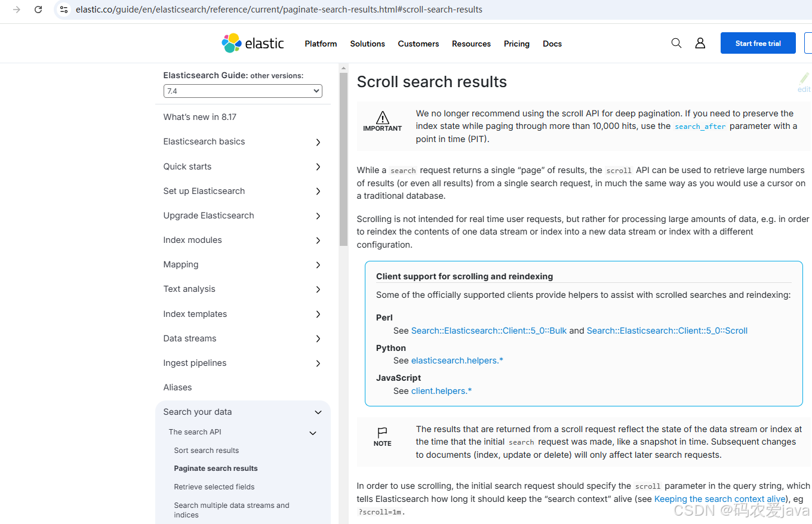Expand Index templates chevron
The width and height of the screenshot is (812, 524).
(x=318, y=314)
